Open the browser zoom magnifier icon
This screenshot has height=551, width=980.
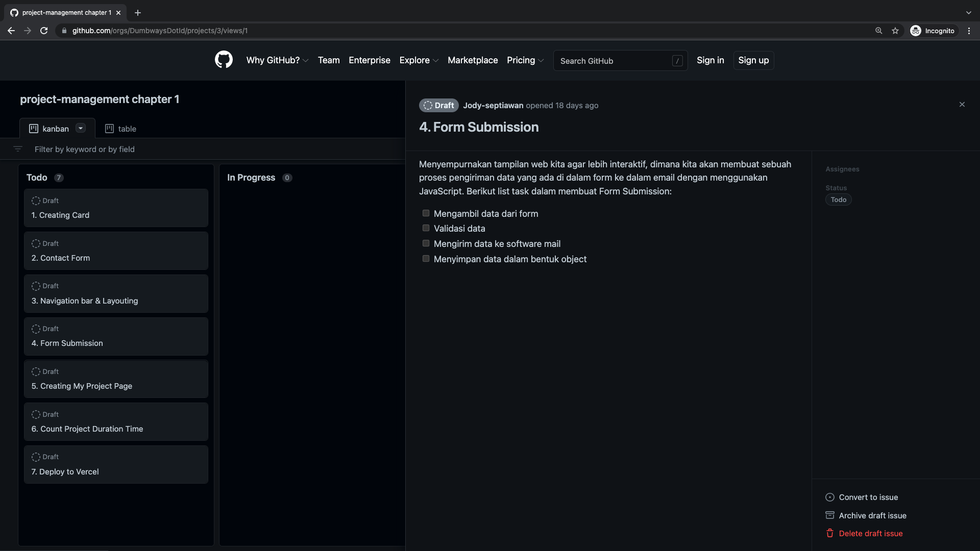coord(879,31)
